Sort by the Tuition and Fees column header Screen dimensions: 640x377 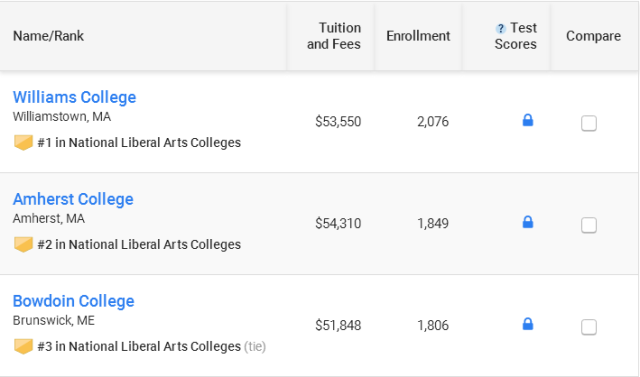click(334, 36)
